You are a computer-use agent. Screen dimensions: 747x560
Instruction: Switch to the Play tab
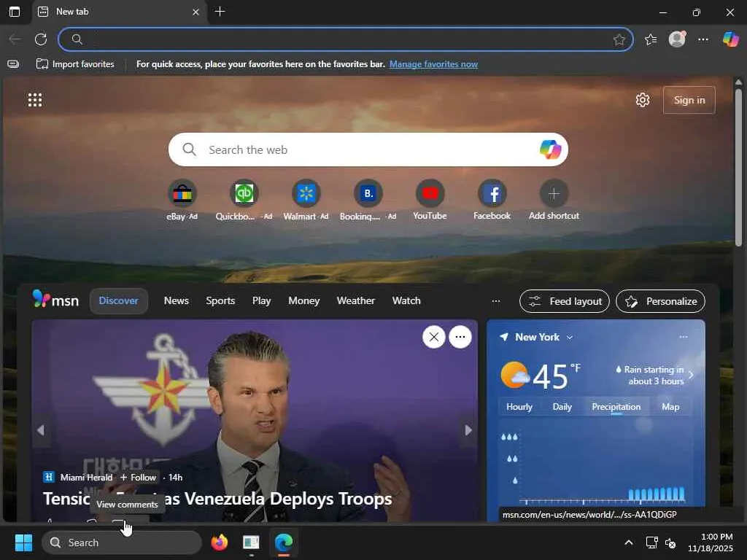(262, 301)
